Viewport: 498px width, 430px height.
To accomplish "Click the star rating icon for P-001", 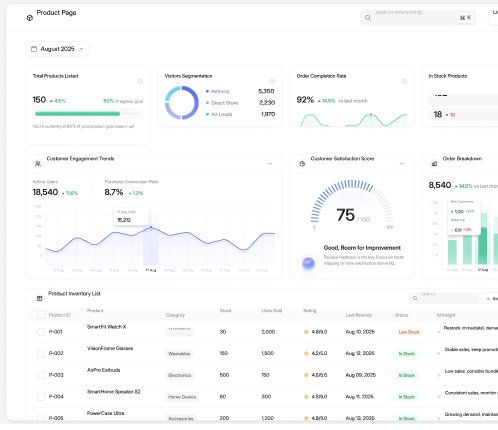I will pyautogui.click(x=306, y=332).
